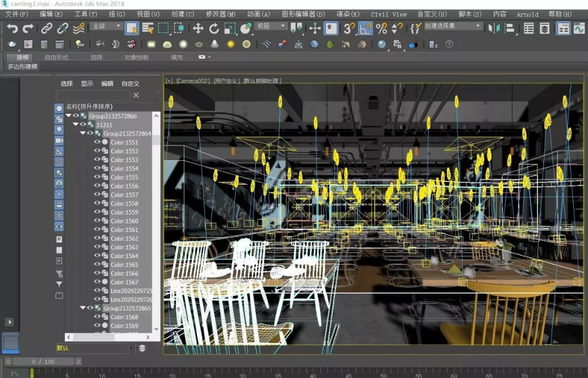Click the 0 / 100 time slider
The image size is (588, 378).
[x=43, y=362]
